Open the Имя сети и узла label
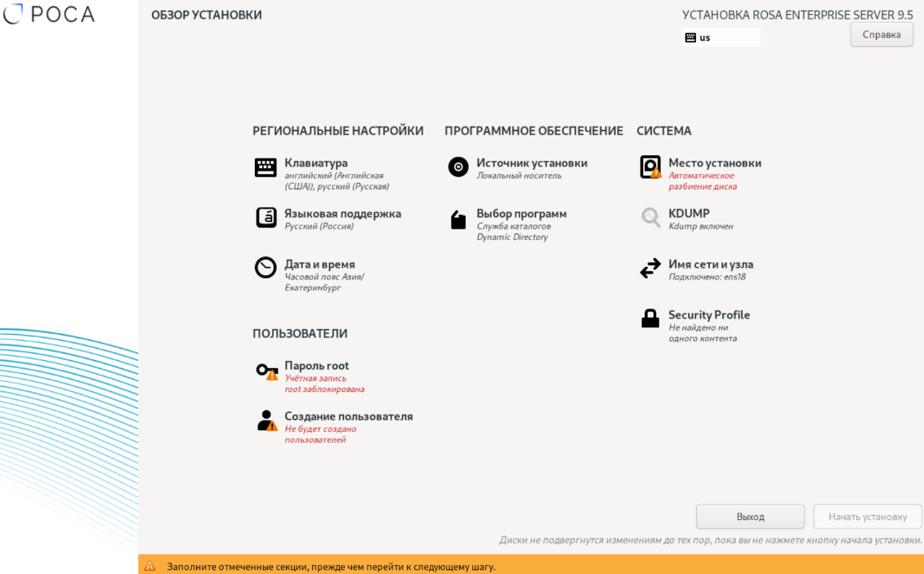Viewport: 924px width, 574px height. pyautogui.click(x=710, y=265)
